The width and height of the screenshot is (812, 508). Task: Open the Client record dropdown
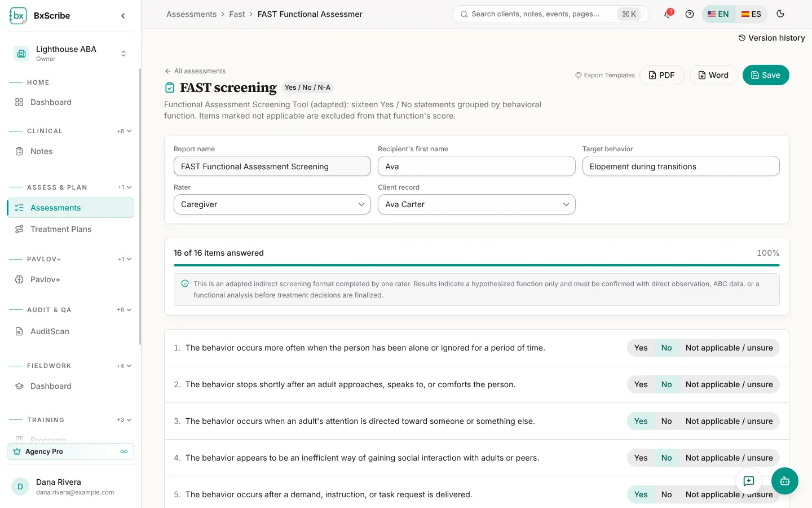click(x=476, y=204)
